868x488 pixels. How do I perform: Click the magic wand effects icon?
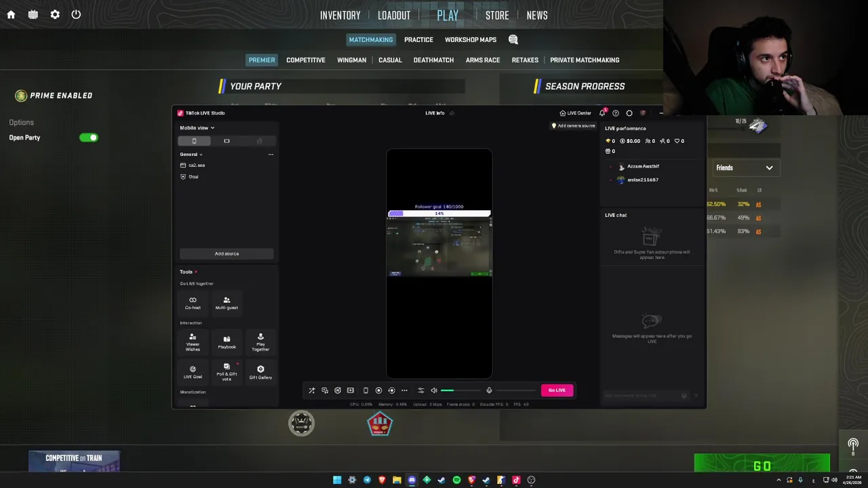tap(311, 390)
